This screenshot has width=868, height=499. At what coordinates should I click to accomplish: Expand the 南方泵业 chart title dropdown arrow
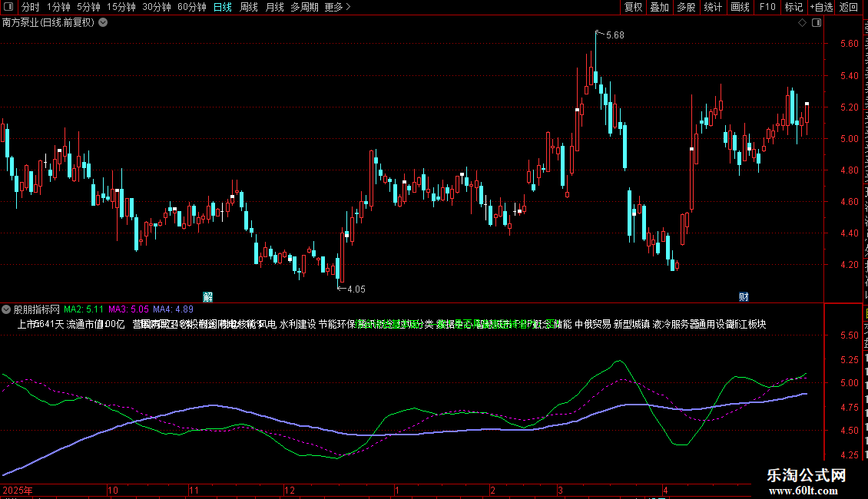(103, 23)
